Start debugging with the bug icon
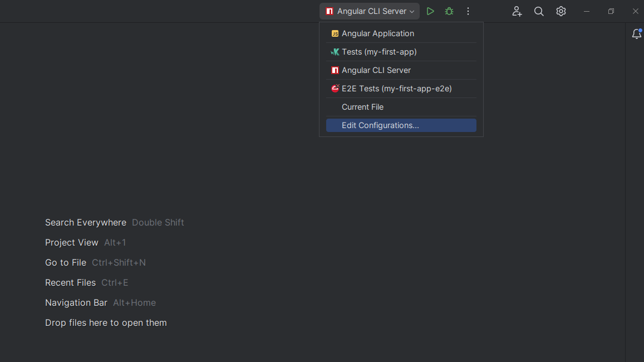Viewport: 644px width, 362px height. click(x=449, y=11)
